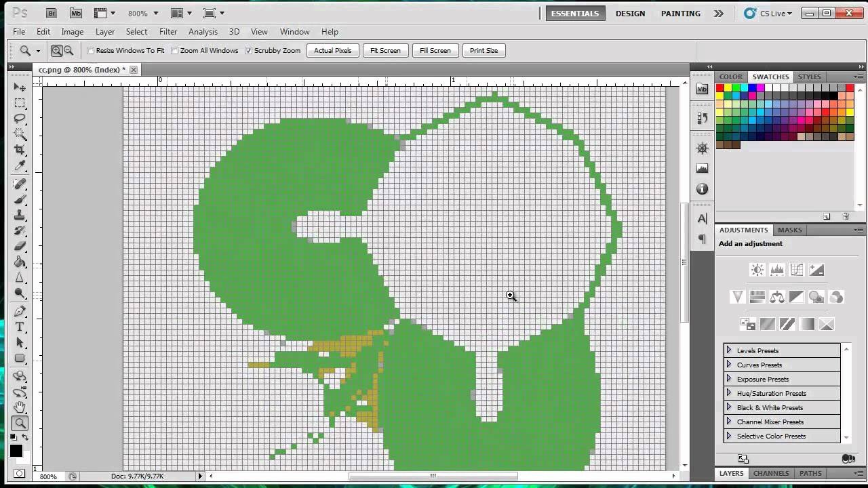Select the Quick Selection tool
The image size is (868, 488).
[x=20, y=134]
